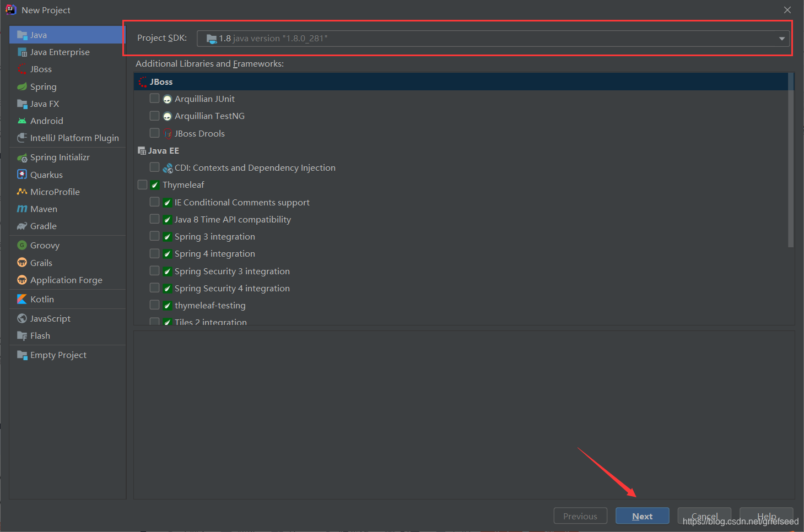
Task: Click the Arquillian JUnit alien icon
Action: pos(168,99)
